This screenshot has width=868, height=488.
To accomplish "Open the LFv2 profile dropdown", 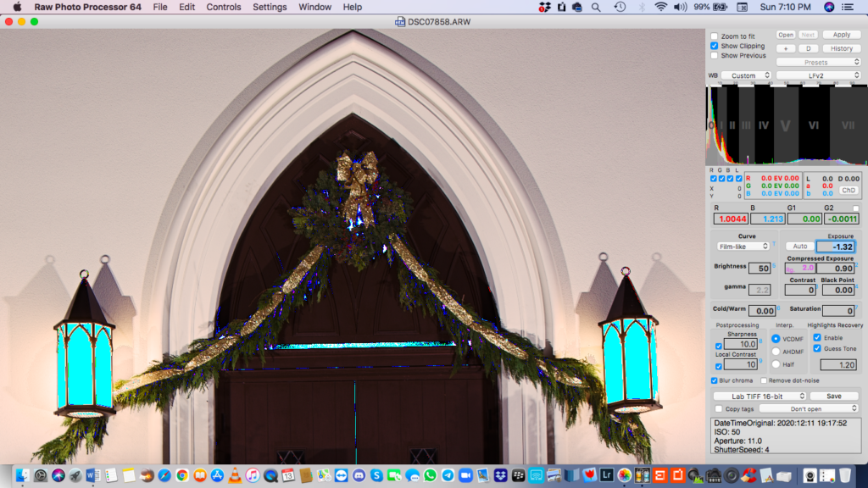I will click(818, 75).
